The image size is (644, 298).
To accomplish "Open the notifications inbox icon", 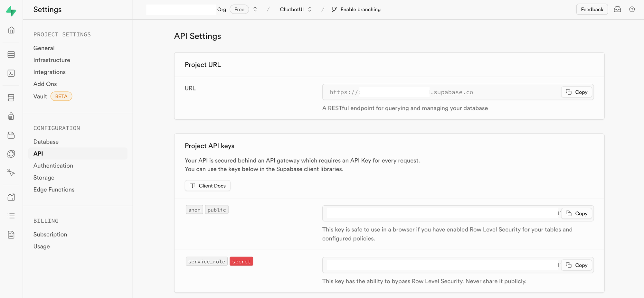I will point(617,9).
